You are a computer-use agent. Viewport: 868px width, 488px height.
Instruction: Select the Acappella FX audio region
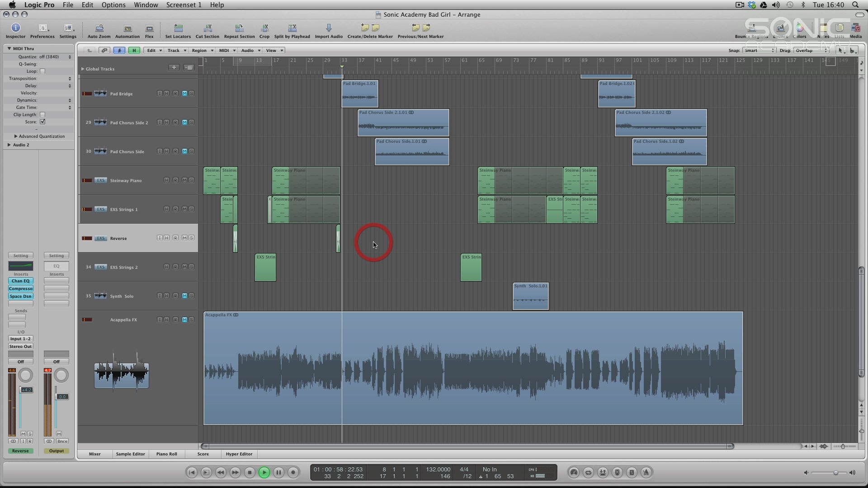point(473,368)
